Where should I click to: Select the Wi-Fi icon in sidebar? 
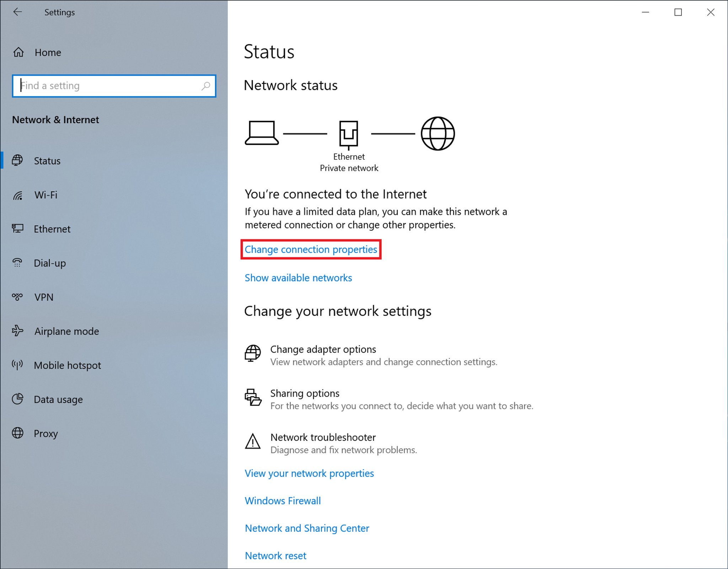pyautogui.click(x=17, y=194)
